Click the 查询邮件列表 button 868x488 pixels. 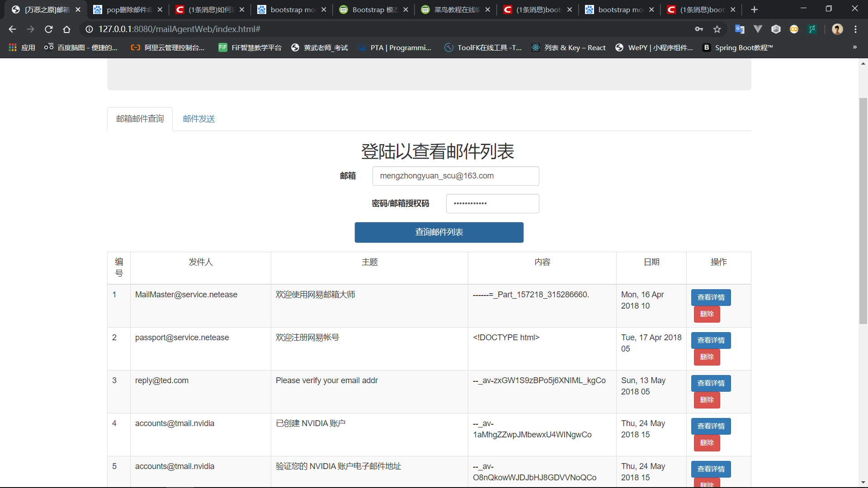click(x=439, y=232)
